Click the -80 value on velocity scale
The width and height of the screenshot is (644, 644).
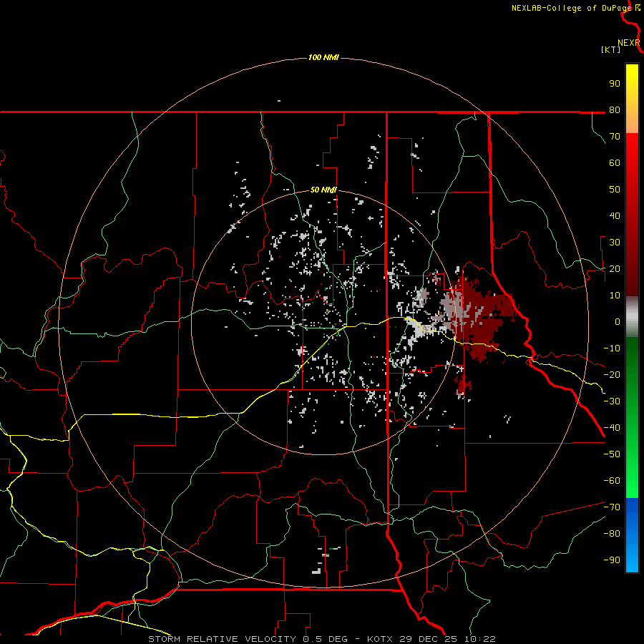pos(612,534)
